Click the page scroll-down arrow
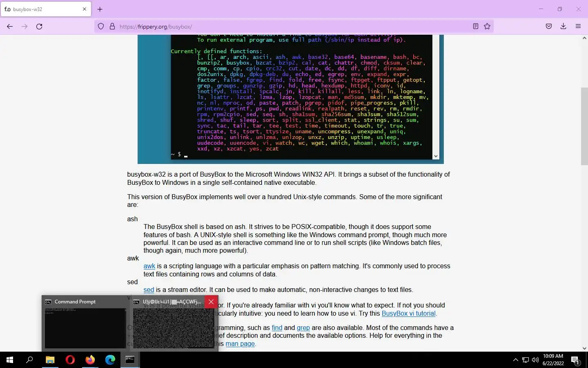 [584, 348]
